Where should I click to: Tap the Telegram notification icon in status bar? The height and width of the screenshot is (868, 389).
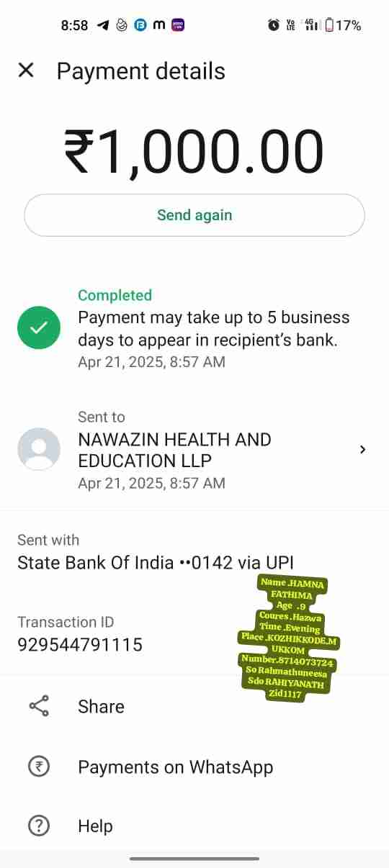click(x=103, y=25)
